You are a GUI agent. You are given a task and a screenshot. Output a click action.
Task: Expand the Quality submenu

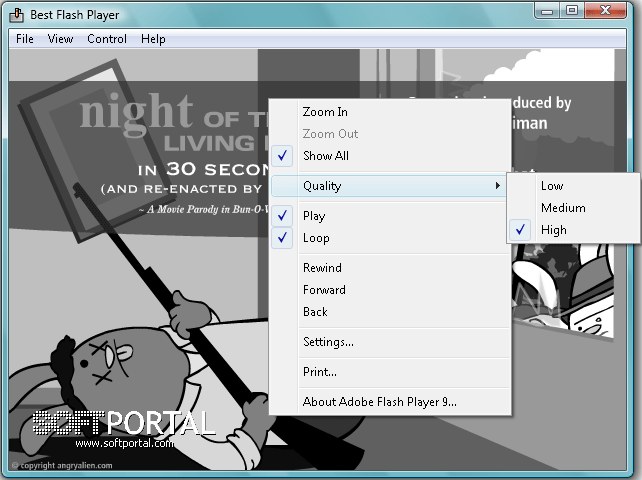click(390, 186)
